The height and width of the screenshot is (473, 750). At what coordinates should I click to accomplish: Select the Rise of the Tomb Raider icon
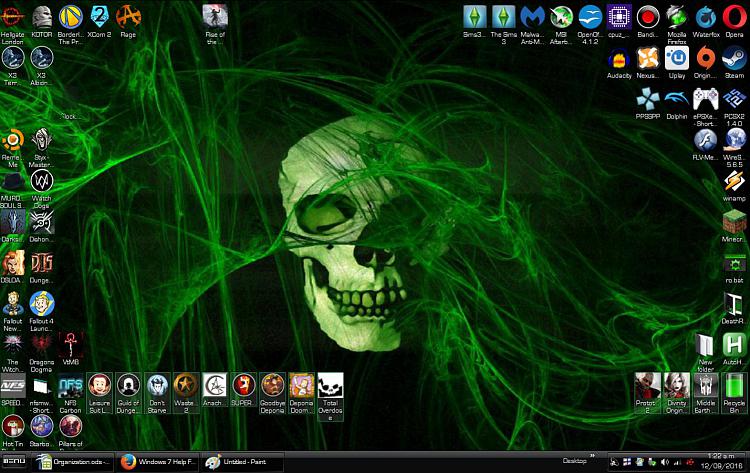(x=215, y=24)
